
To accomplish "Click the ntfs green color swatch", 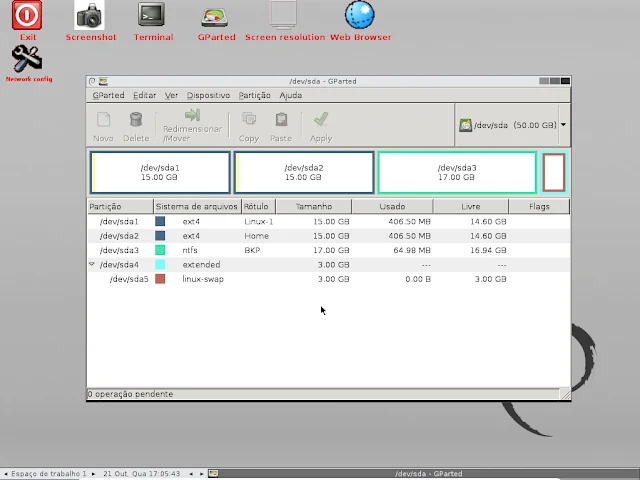I will click(160, 250).
